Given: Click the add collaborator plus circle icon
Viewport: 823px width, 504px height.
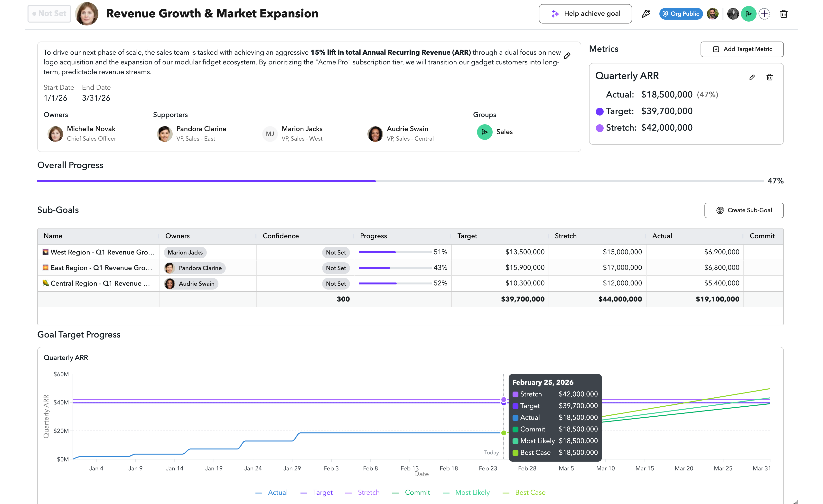Looking at the screenshot, I should [x=764, y=14].
